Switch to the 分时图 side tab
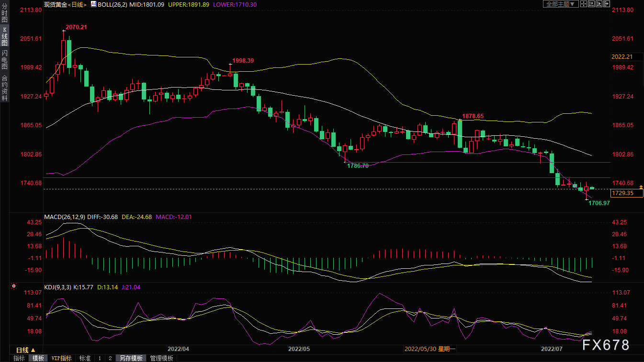 (x=4, y=13)
